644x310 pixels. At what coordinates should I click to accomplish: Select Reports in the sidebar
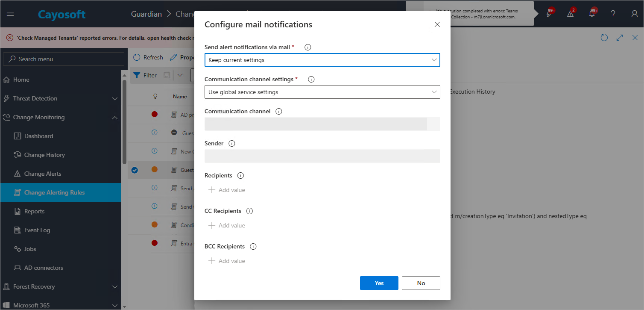(x=34, y=212)
